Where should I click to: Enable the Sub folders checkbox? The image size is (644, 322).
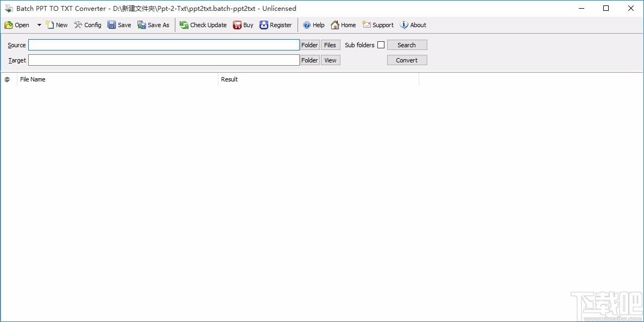(381, 45)
